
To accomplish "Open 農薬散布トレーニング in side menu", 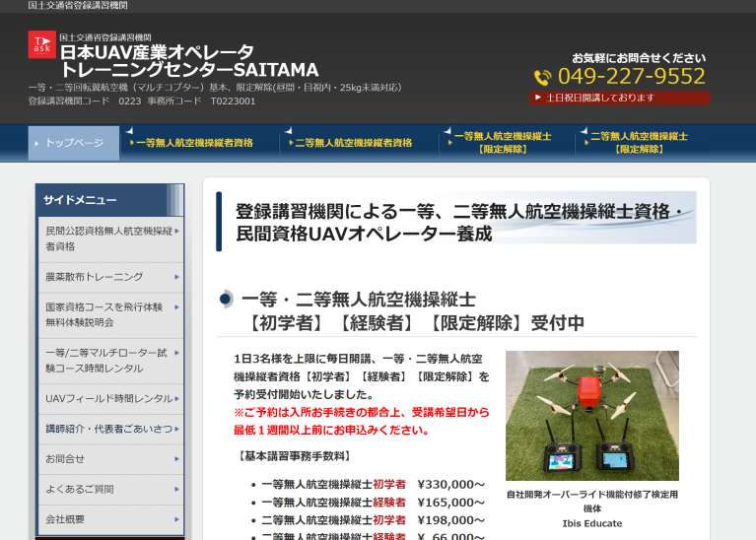I will [111, 277].
